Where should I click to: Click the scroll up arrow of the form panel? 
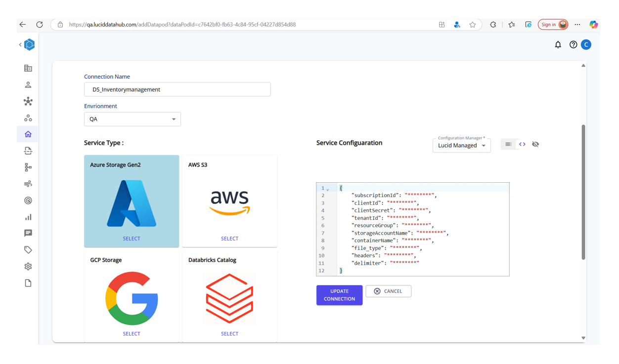(583, 65)
